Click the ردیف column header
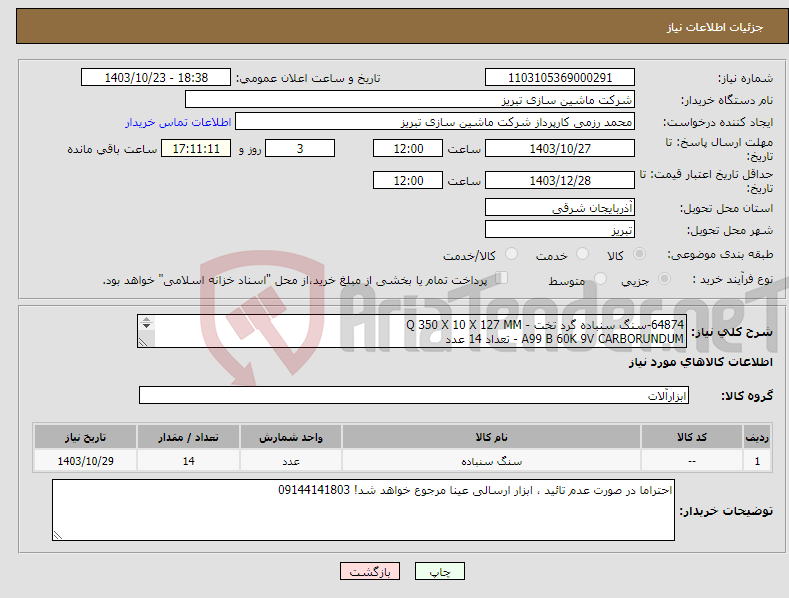The width and height of the screenshot is (789, 598). [757, 437]
